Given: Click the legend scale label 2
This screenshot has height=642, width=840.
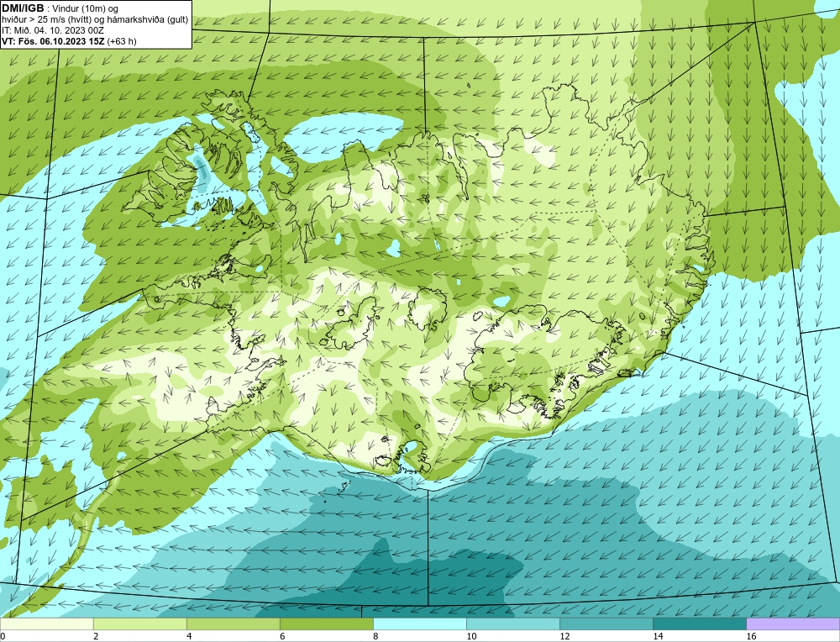Looking at the screenshot, I should pyautogui.click(x=96, y=636).
